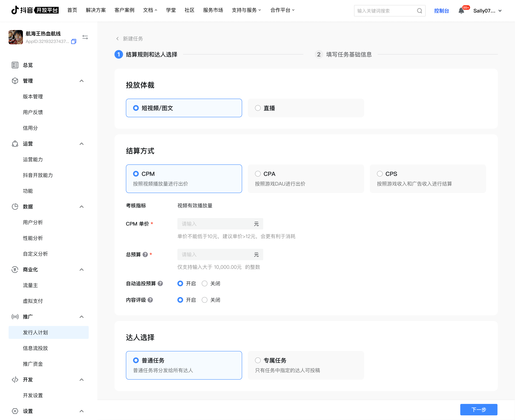The image size is (515, 420).
Task: Select CPA settlement method
Action: click(x=306, y=179)
